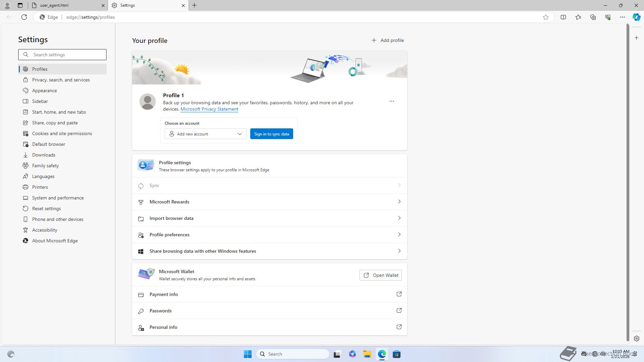644x362 pixels.
Task: Open Profile 1 more options ellipsis
Action: (x=391, y=101)
